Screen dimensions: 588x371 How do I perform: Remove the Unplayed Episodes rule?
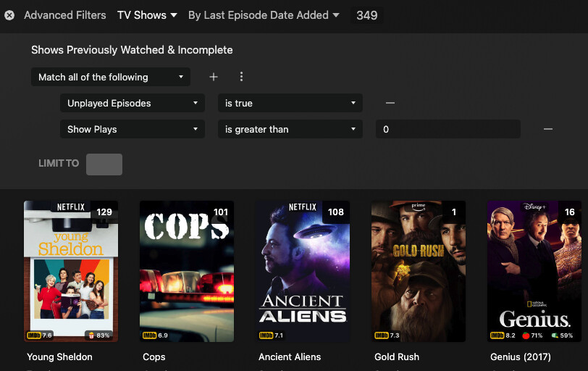coord(390,103)
